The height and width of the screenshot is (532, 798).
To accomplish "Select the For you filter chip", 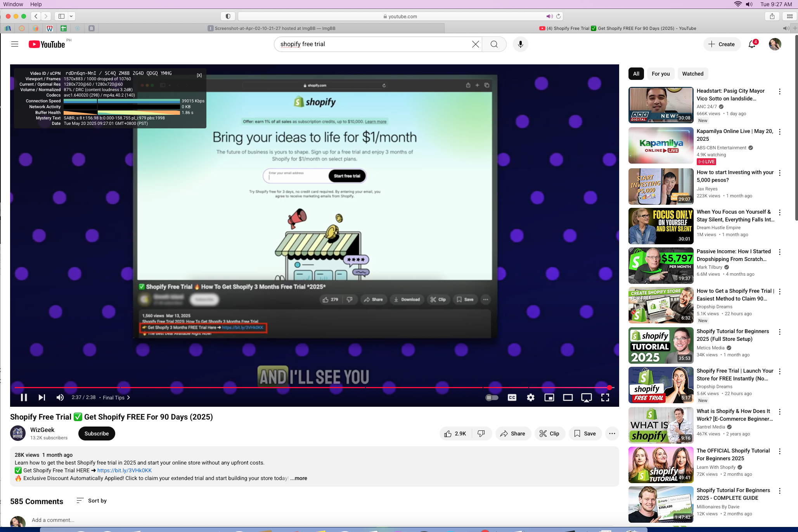I will pos(661,74).
